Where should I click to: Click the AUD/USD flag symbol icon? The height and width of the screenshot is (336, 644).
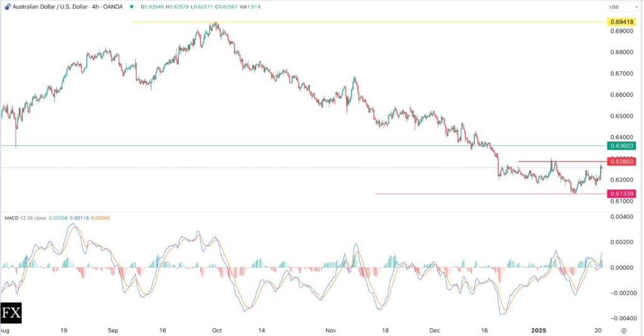(x=6, y=7)
